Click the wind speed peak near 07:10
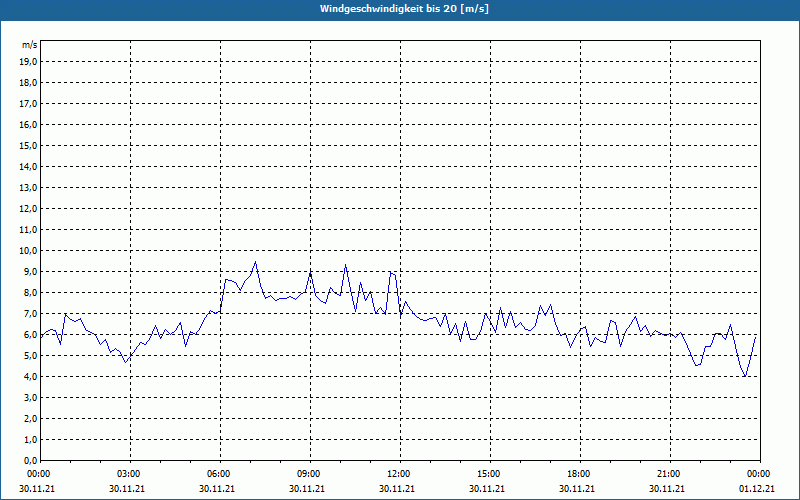800x500 pixels. 256,262
